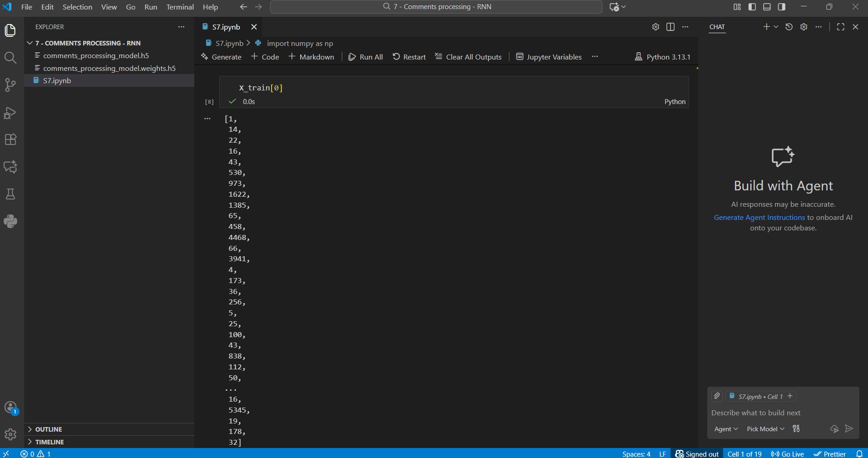The image size is (868, 458).
Task: Follow the Generate Agent Instructions link
Action: (759, 218)
